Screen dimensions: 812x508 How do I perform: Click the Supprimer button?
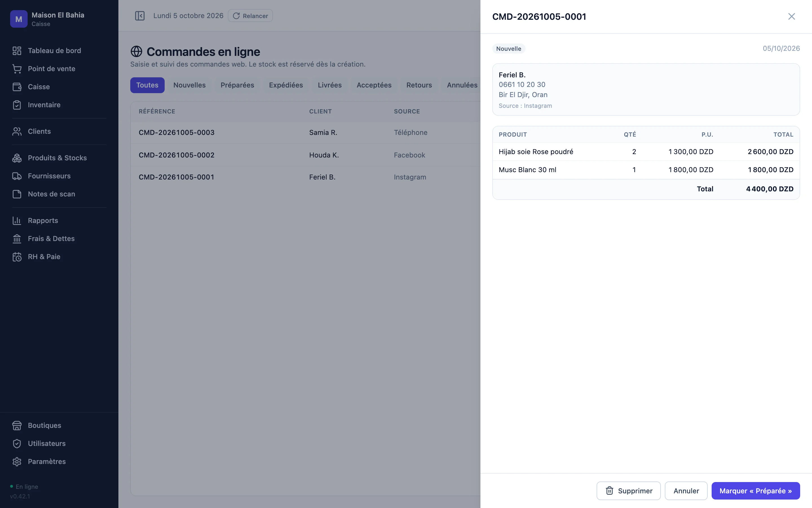[628, 491]
